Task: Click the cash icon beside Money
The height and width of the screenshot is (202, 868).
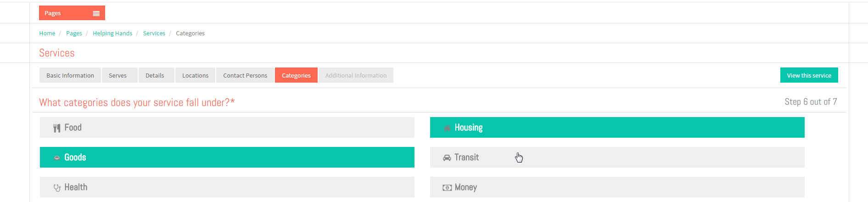Action: (x=447, y=188)
